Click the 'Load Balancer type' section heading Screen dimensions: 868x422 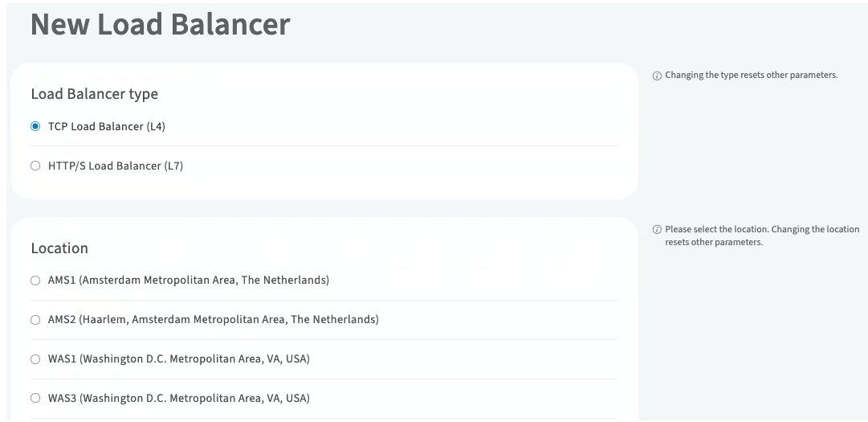pos(94,94)
